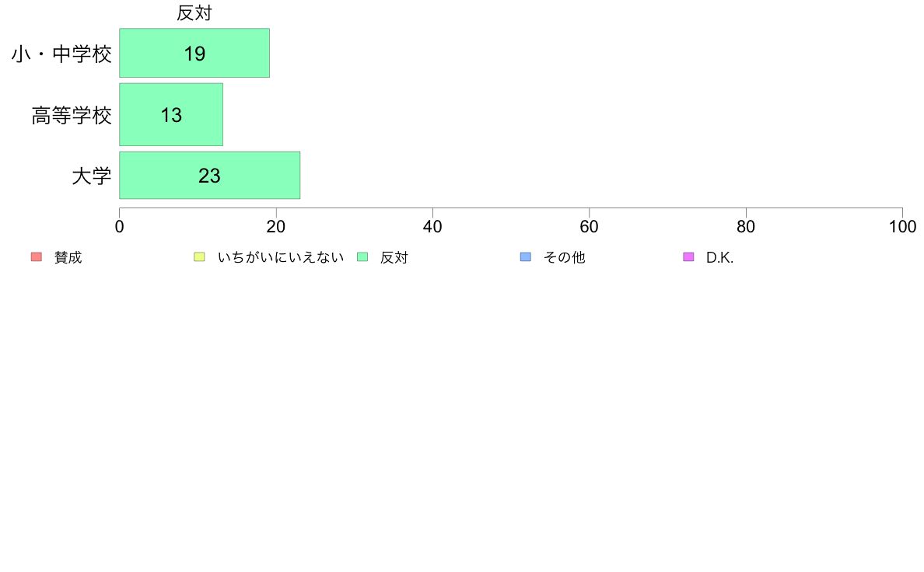
Task: Click the yellow いちがいにいえない legend swatch
Action: (200, 256)
